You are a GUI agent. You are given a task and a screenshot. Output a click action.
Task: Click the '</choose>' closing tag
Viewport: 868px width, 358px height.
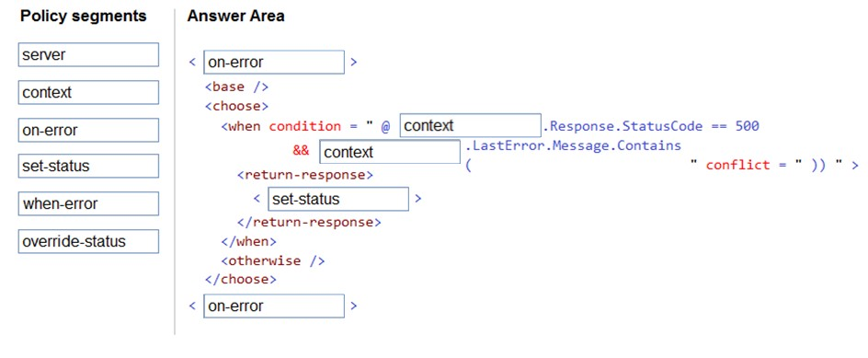click(240, 279)
